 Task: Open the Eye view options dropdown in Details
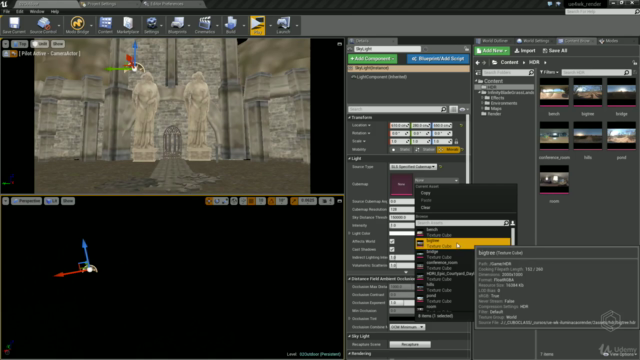click(x=464, y=109)
